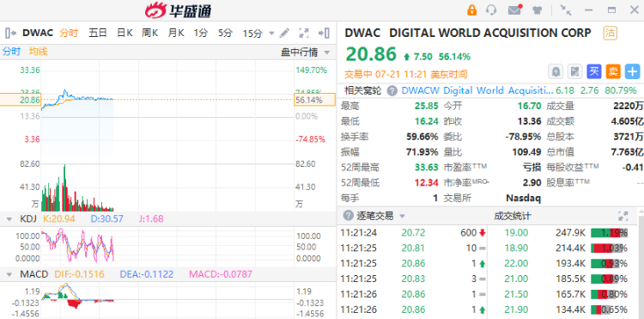The width and height of the screenshot is (644, 319).
Task: Click the KDJ indicator label
Action: tap(28, 218)
